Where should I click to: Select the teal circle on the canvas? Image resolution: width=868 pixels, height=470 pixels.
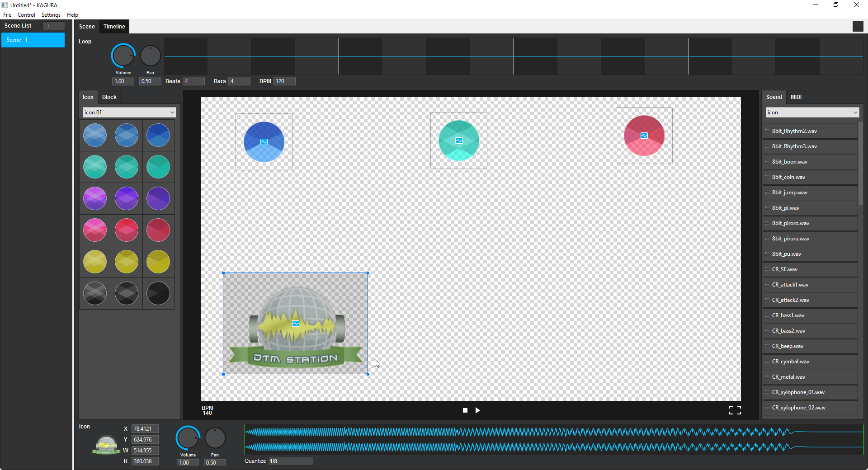[x=459, y=141]
